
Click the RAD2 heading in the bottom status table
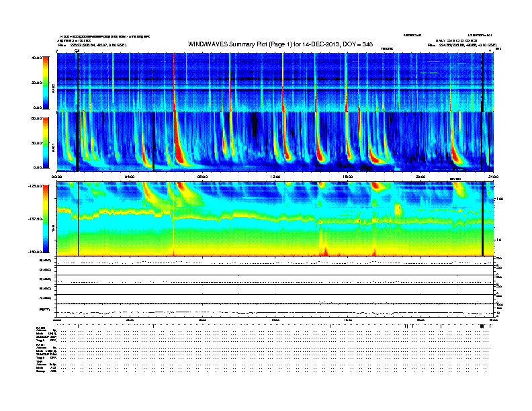(x=41, y=328)
